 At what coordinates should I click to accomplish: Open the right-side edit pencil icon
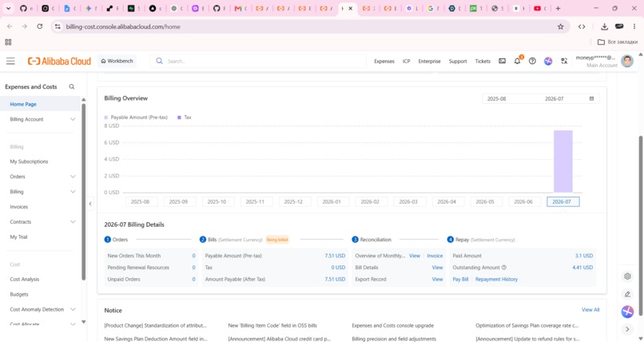tap(627, 294)
